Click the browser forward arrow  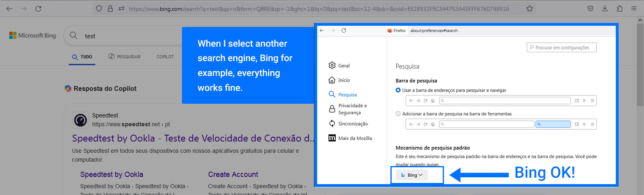coord(24,8)
